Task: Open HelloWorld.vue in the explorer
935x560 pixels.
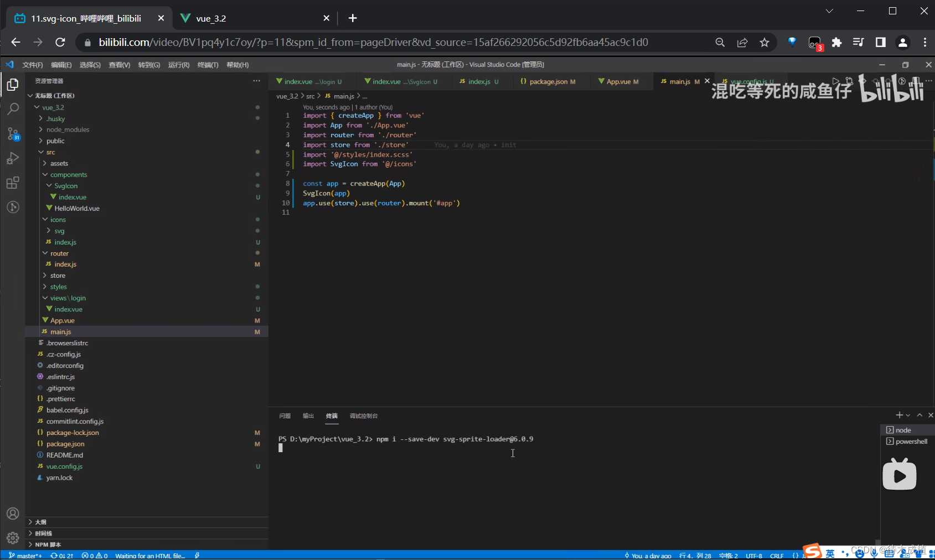Action: tap(77, 209)
